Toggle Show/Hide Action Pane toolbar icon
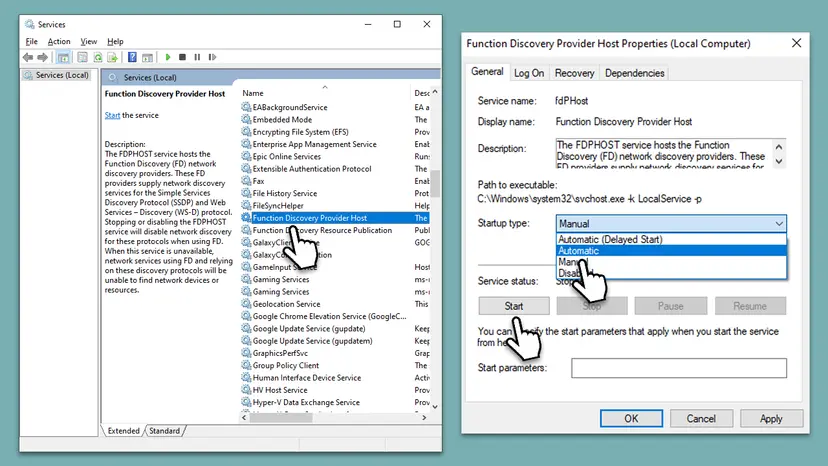 click(147, 57)
